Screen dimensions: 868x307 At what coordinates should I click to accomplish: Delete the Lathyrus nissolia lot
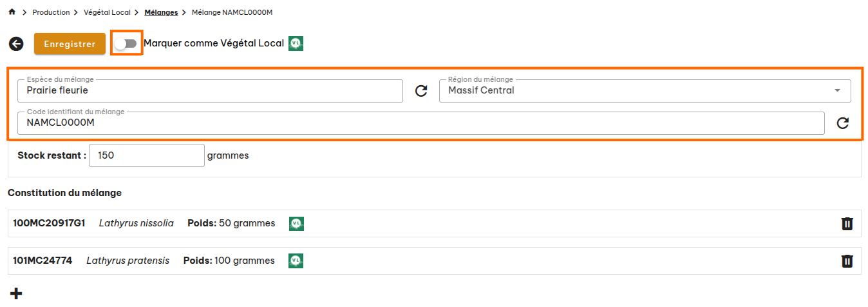[847, 224]
